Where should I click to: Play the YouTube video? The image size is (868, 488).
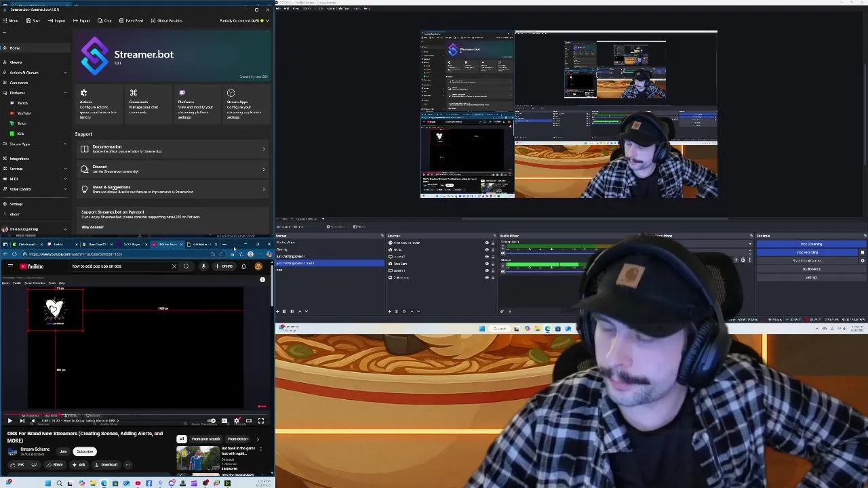coord(9,421)
